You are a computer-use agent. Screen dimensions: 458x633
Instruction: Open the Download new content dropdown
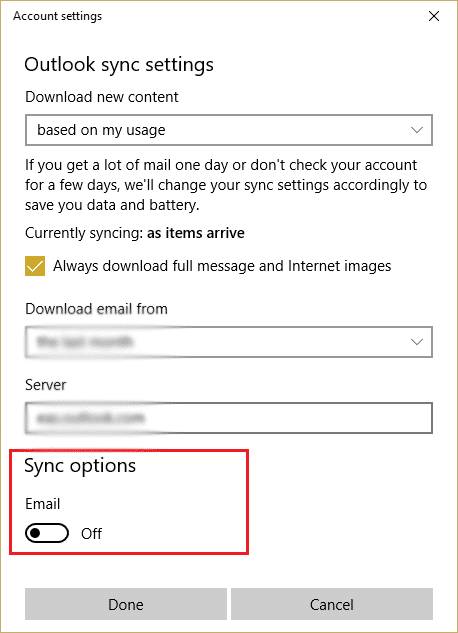pos(229,130)
